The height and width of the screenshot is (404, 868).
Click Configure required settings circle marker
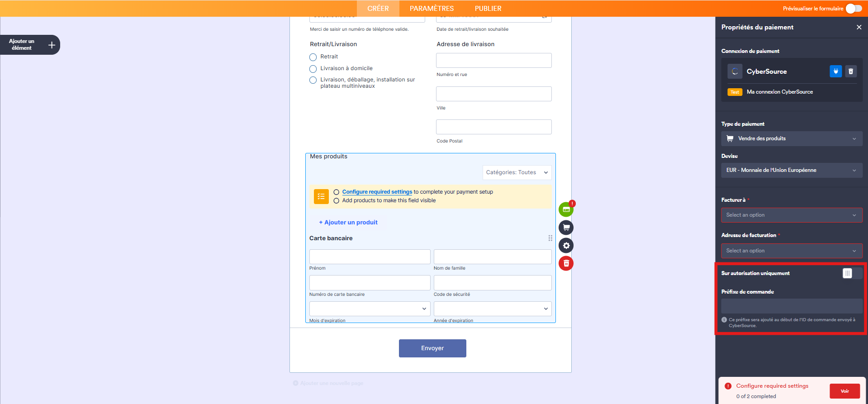(336, 192)
